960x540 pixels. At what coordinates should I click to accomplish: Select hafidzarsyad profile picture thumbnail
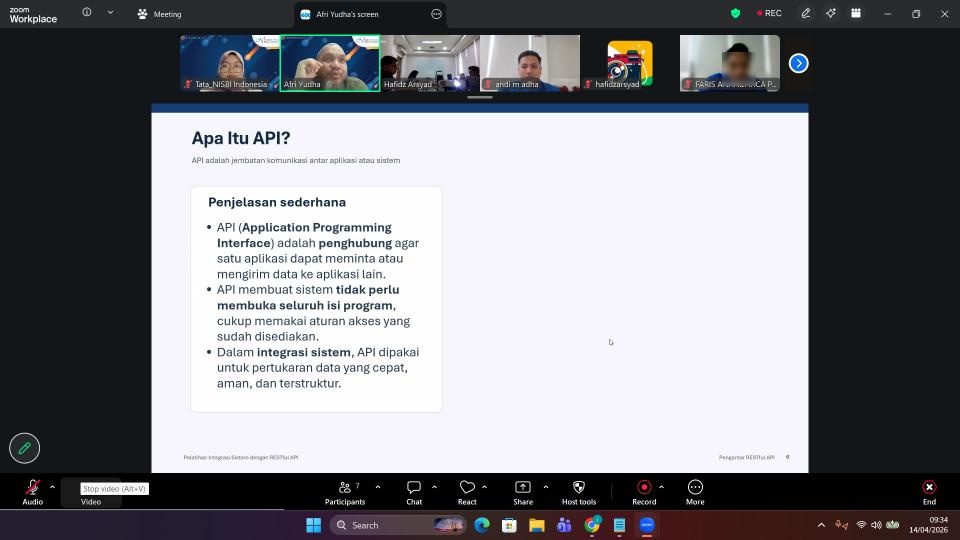click(x=629, y=63)
